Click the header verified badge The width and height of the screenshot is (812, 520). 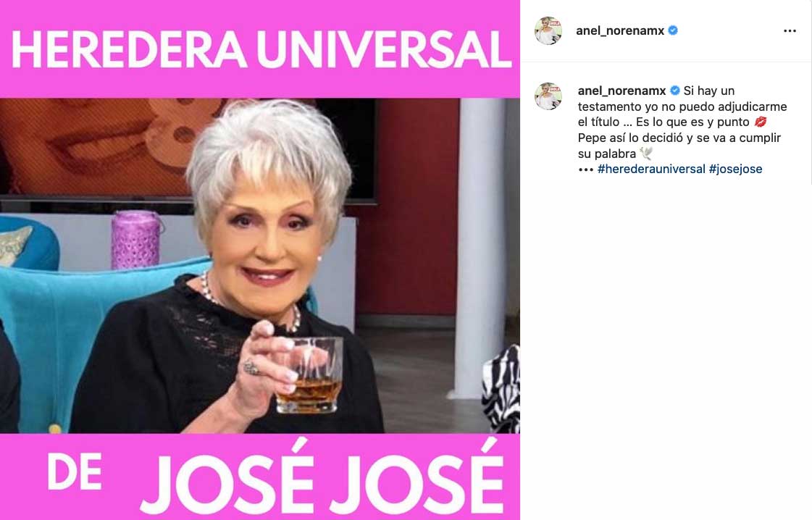[x=673, y=30]
